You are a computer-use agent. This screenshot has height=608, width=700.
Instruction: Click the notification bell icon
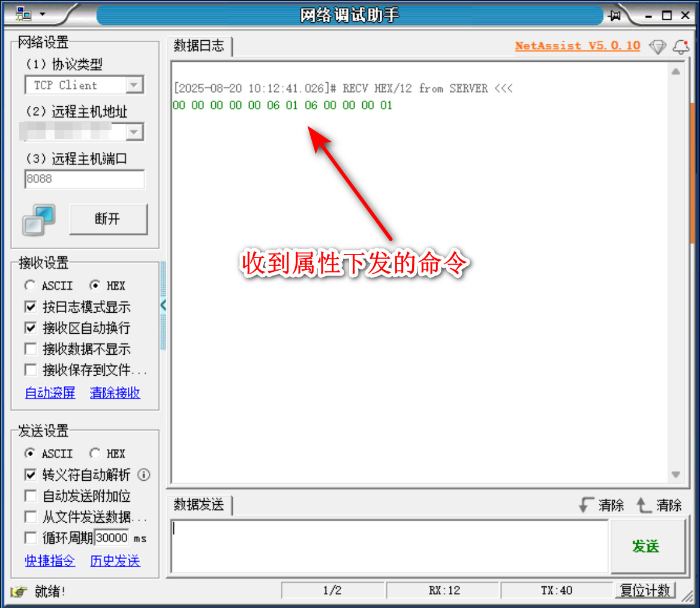pos(681,47)
